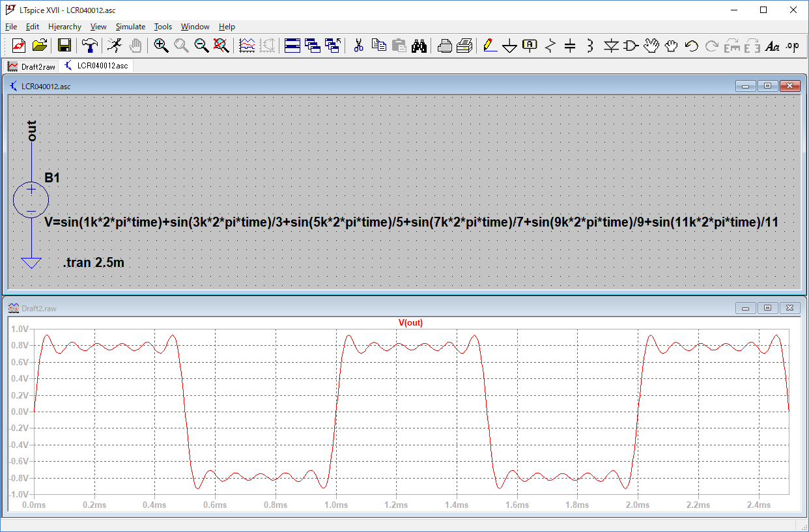Click the Zoom to Fit icon
809x532 pixels.
[x=221, y=45]
